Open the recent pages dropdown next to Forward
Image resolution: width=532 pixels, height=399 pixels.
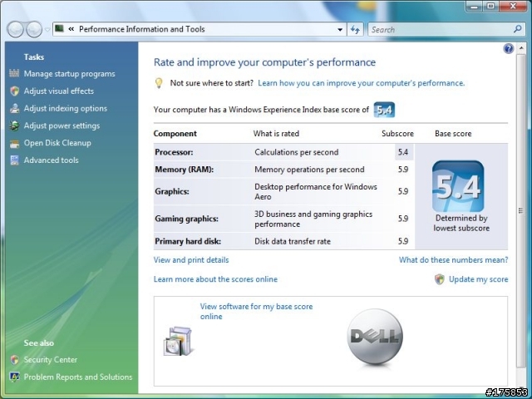[47, 30]
